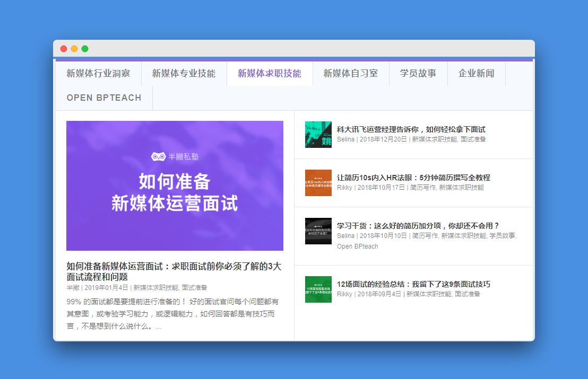Switch to the OPEN BPTEACH tab
Viewport: 588px width, 379px height.
click(x=103, y=98)
